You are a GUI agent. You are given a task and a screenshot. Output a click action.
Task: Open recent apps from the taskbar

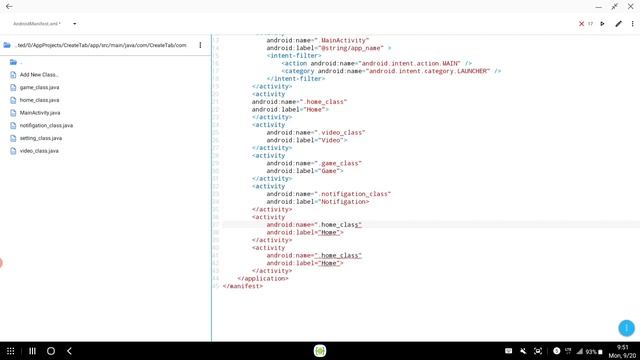tap(32, 351)
